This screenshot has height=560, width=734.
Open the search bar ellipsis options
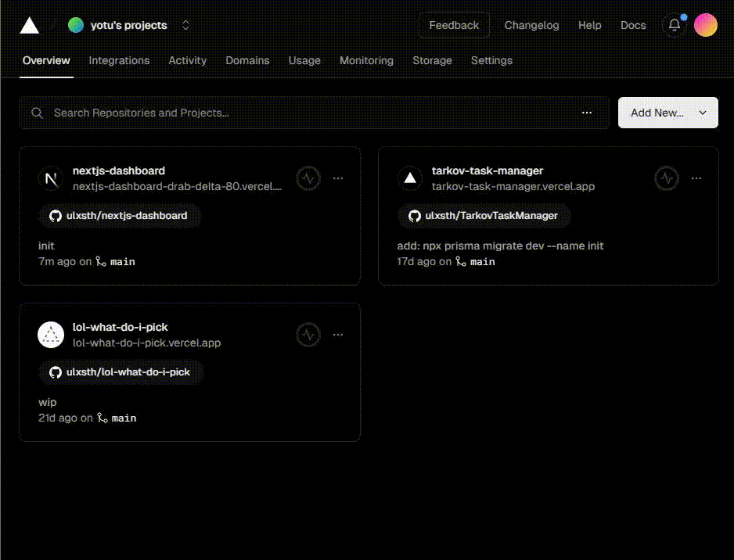(587, 113)
